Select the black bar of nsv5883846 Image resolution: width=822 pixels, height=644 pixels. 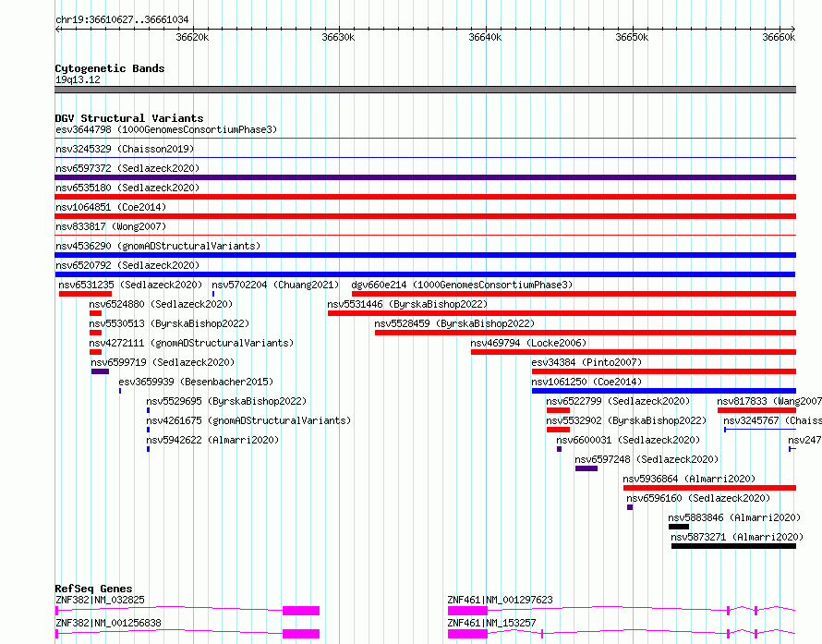tap(678, 527)
